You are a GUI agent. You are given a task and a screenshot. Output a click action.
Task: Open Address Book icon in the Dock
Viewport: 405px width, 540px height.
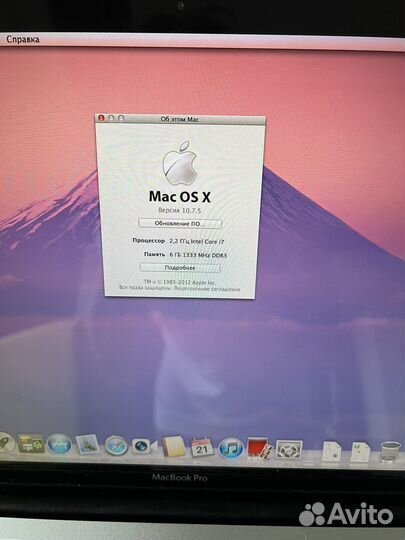[174, 446]
